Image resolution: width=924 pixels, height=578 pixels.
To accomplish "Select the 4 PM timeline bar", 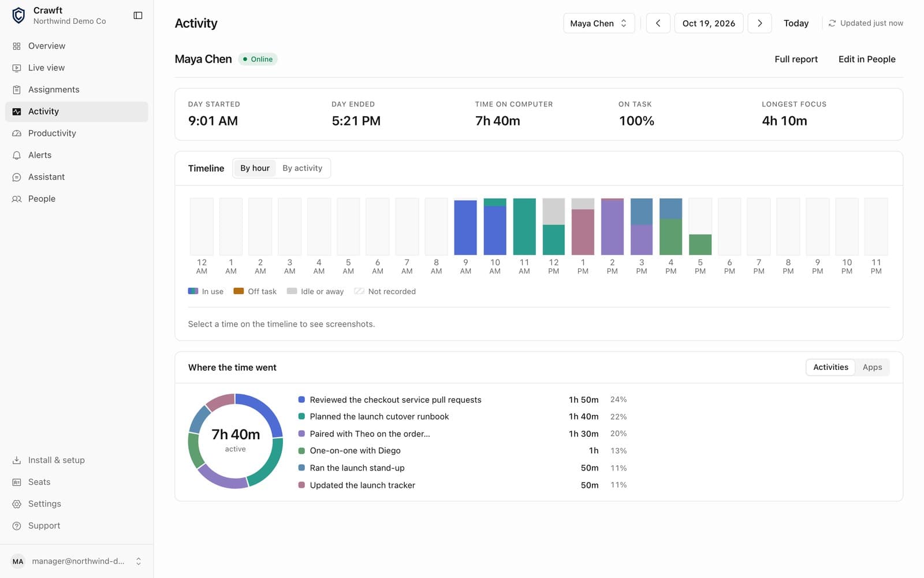I will coord(670,227).
